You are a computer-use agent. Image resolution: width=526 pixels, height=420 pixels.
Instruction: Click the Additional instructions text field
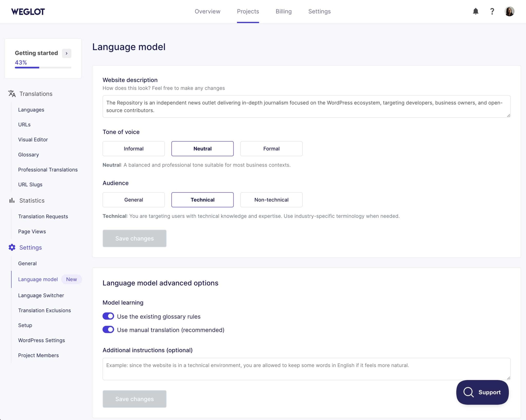pos(306,369)
